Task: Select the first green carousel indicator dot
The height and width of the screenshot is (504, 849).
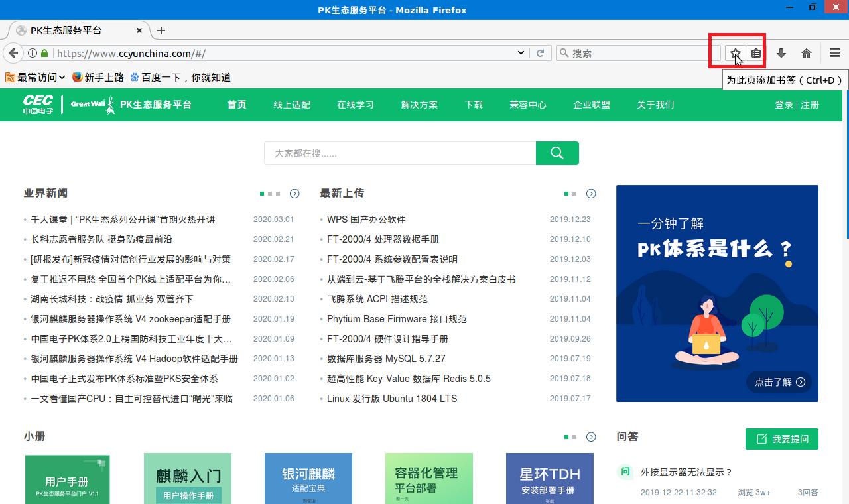Action: (263, 193)
